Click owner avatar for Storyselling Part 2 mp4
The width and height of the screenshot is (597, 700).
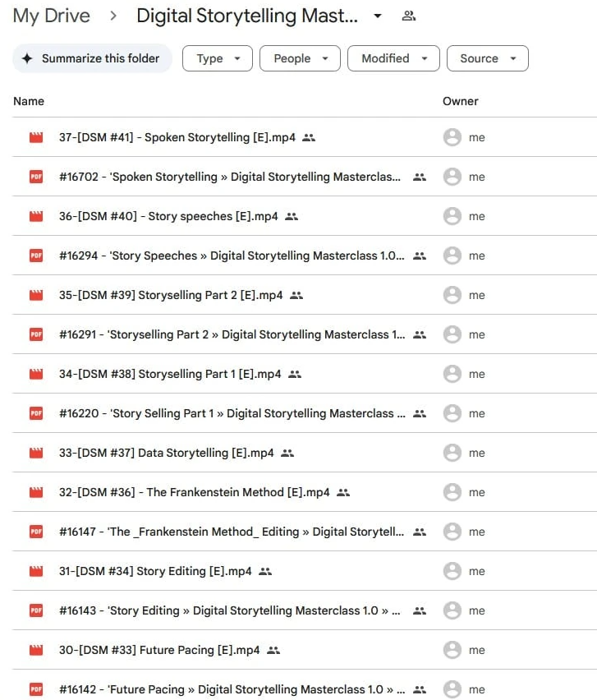(x=452, y=296)
